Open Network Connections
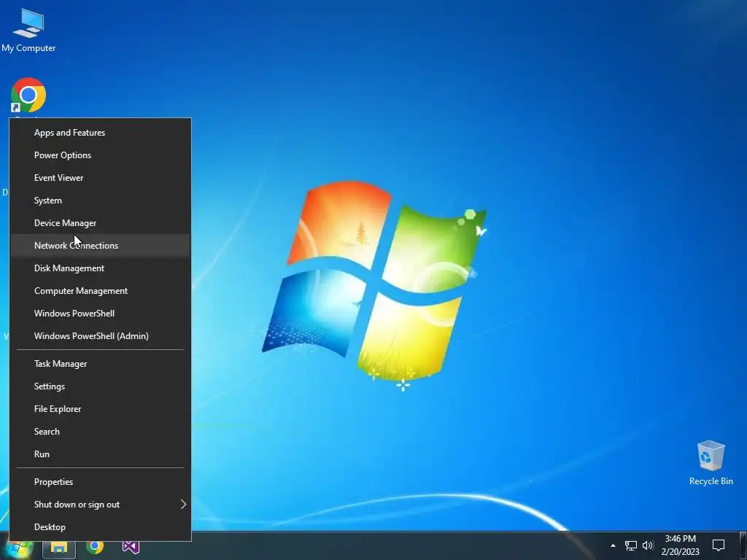The image size is (747, 560). [x=101, y=246]
